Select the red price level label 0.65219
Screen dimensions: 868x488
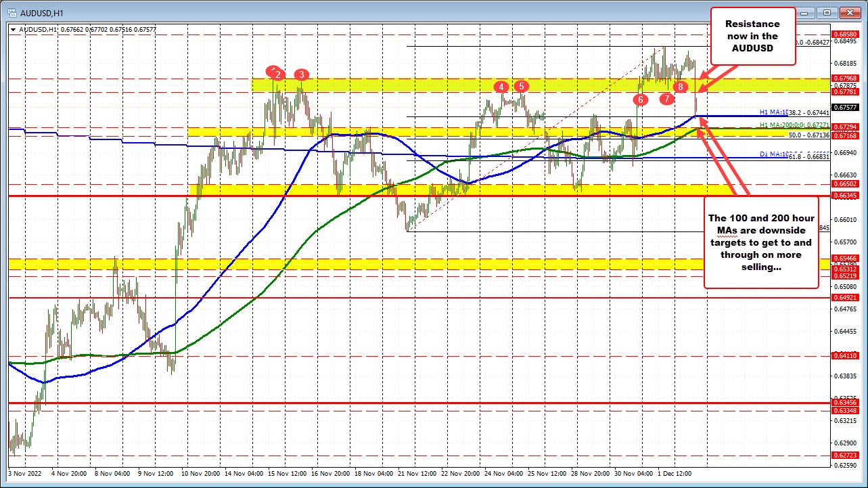click(846, 275)
